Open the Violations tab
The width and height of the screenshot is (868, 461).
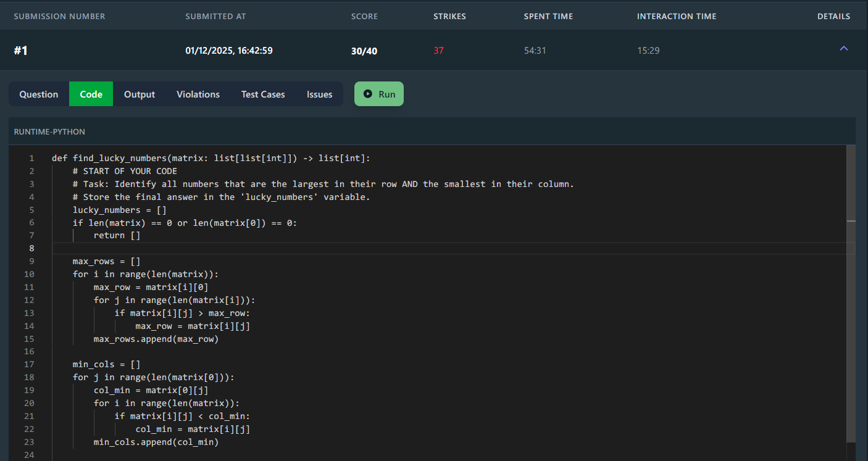click(x=198, y=94)
